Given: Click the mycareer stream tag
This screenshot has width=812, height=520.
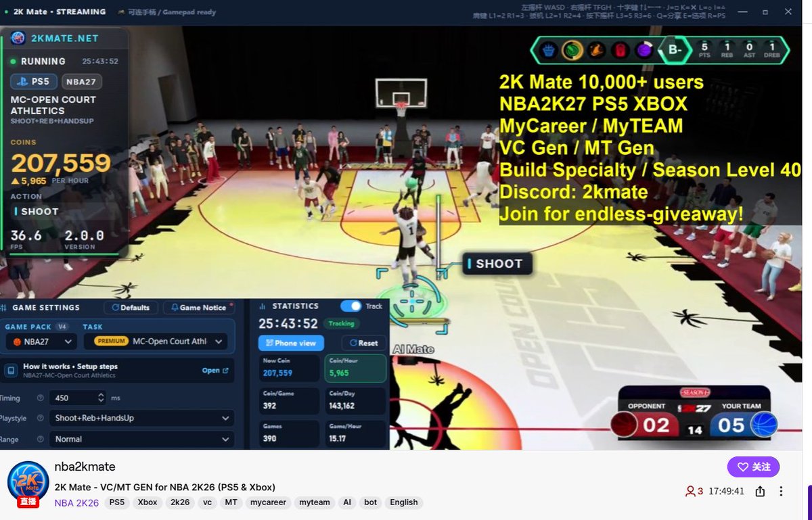Looking at the screenshot, I should pos(268,502).
